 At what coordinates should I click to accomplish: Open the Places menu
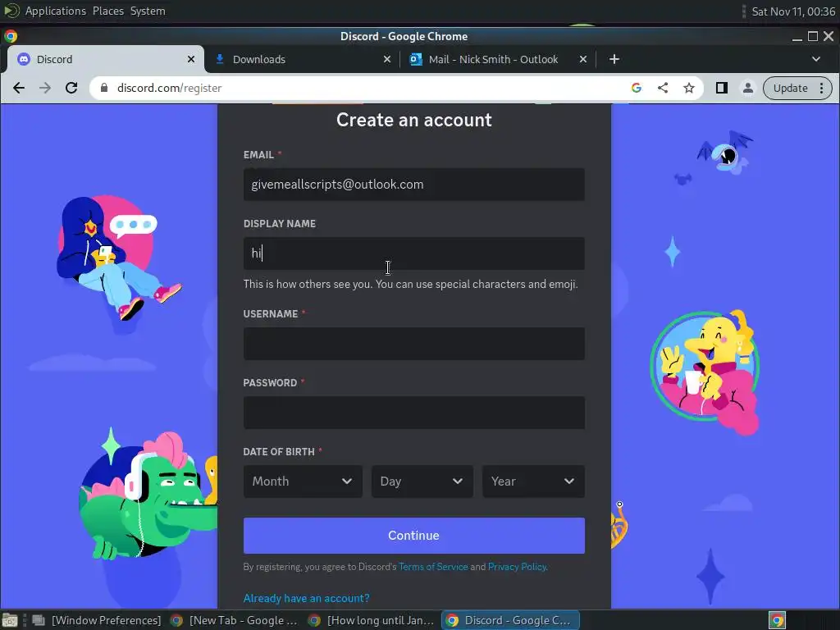point(108,11)
